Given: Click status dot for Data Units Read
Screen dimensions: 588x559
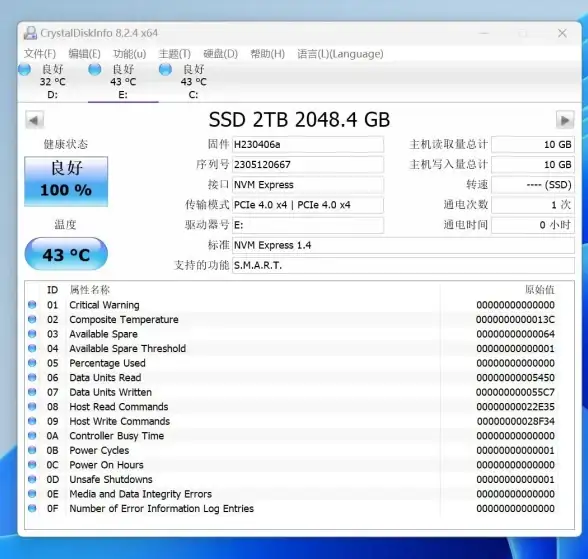Looking at the screenshot, I should [32, 377].
